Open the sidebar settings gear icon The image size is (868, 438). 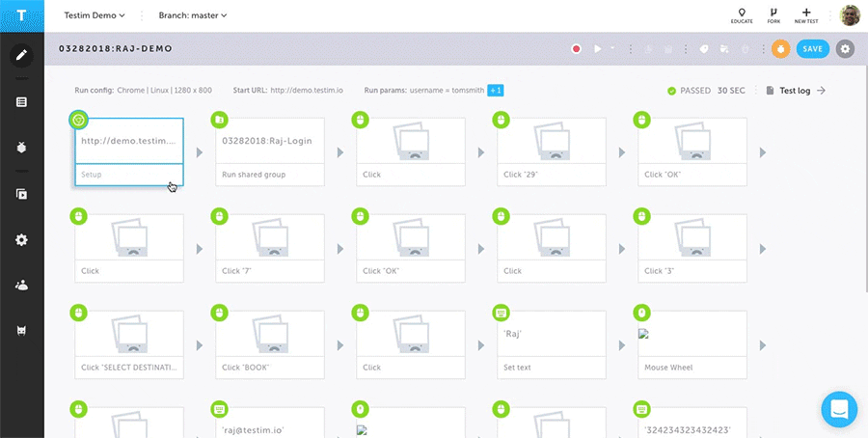pyautogui.click(x=21, y=240)
